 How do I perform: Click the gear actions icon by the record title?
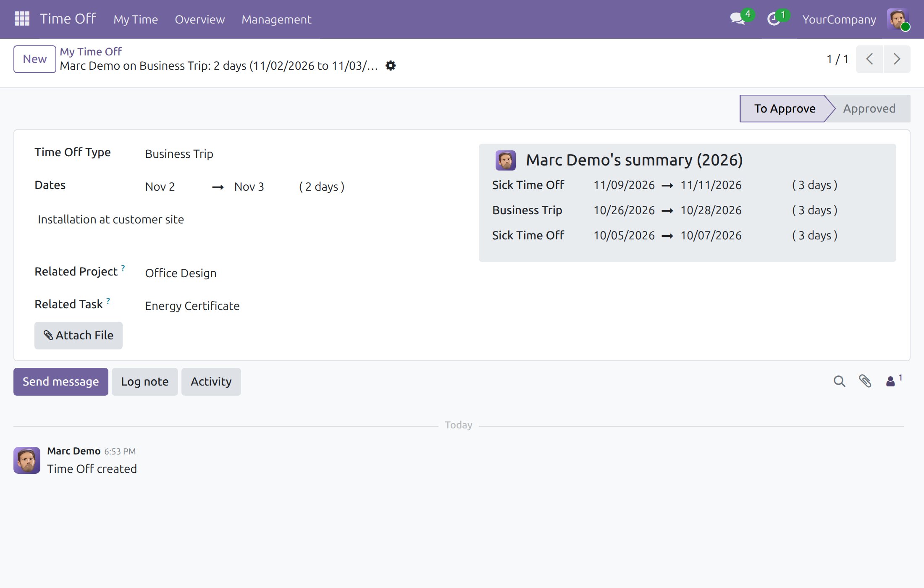click(391, 66)
